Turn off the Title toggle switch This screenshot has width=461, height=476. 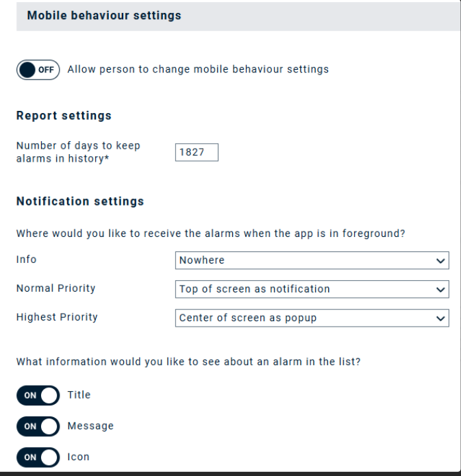pyautogui.click(x=38, y=395)
